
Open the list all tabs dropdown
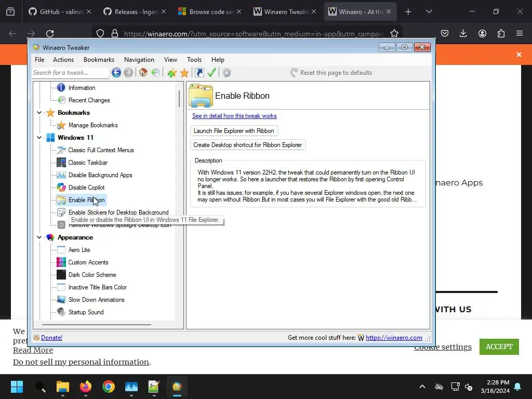tap(429, 12)
